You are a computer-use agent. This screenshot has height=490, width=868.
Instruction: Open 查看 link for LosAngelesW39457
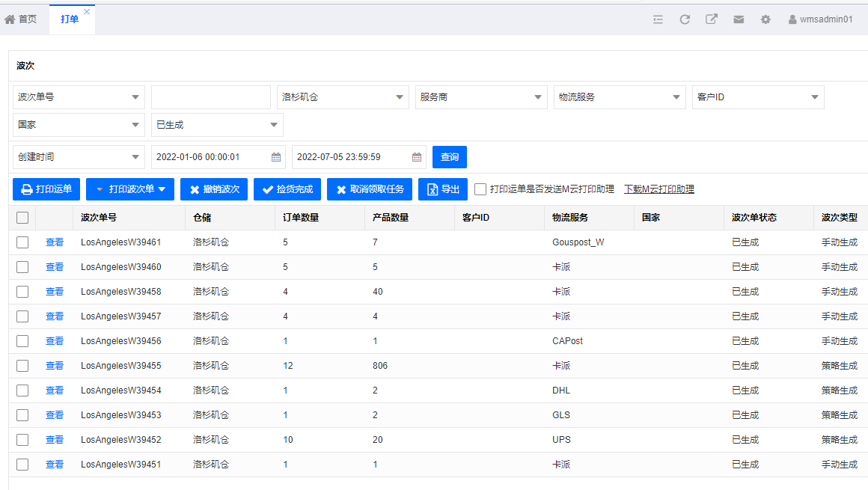(54, 316)
